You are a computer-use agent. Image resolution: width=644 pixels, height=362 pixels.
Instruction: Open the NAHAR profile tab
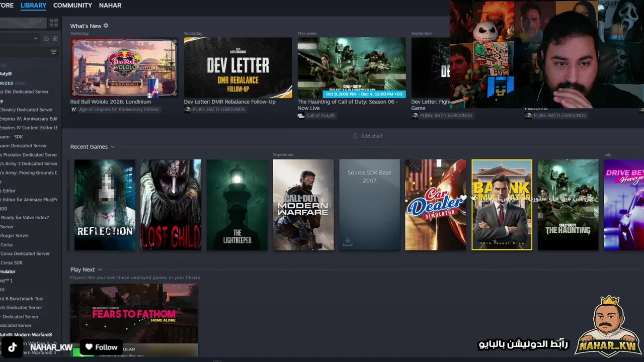tap(110, 5)
